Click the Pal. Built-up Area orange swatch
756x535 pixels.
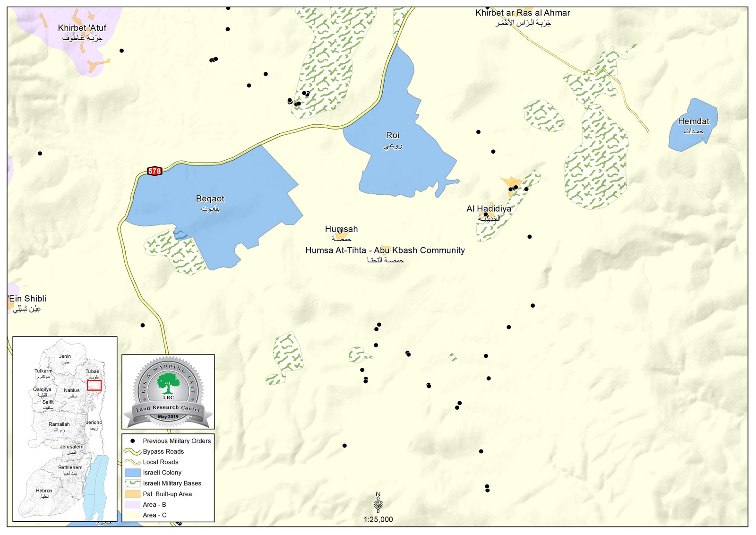132,494
